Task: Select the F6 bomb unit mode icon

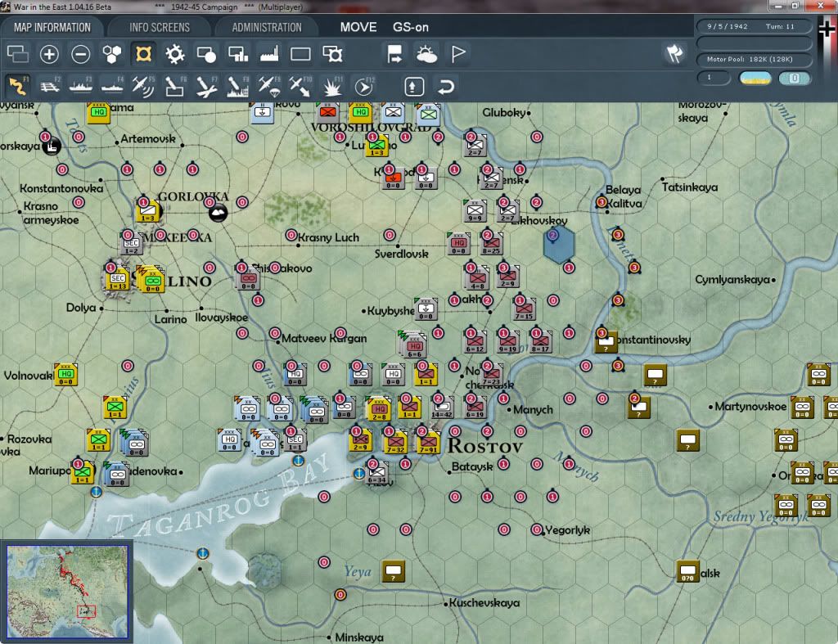Action: (175, 86)
